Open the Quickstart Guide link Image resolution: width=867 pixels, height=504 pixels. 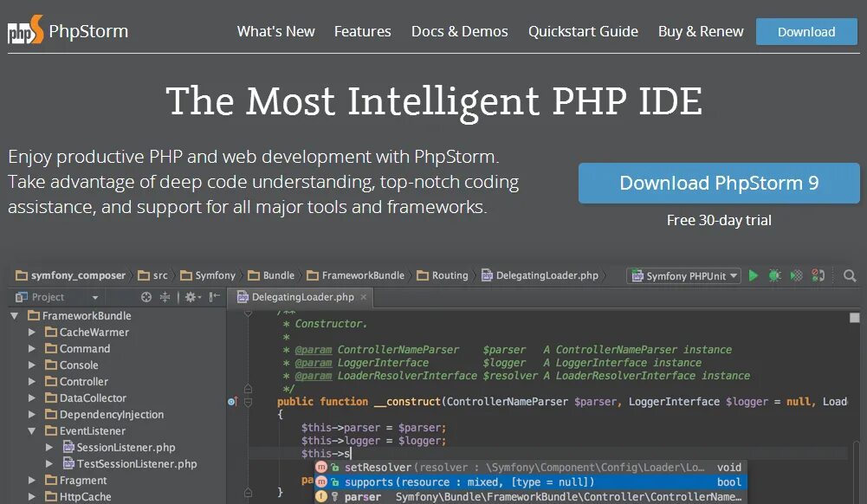(583, 31)
